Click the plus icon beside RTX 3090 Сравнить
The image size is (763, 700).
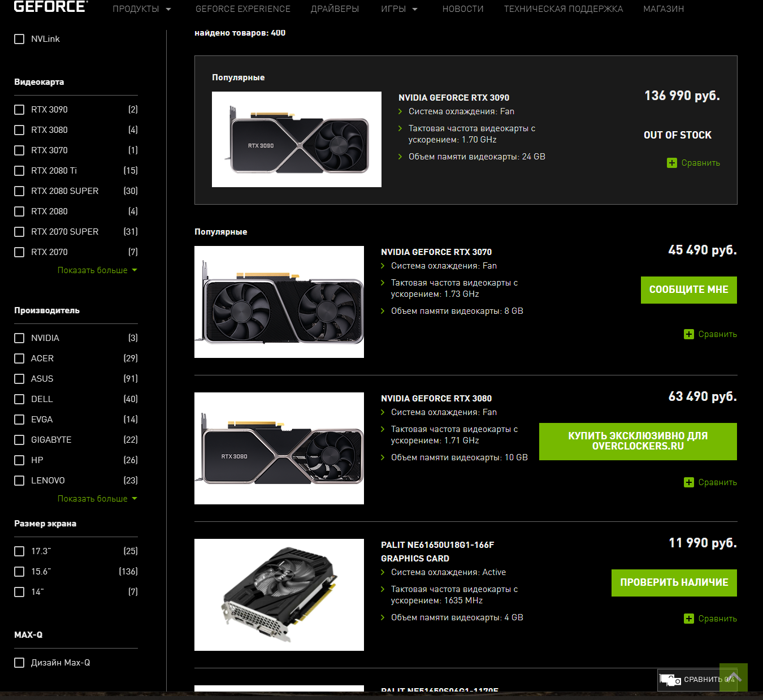(672, 163)
